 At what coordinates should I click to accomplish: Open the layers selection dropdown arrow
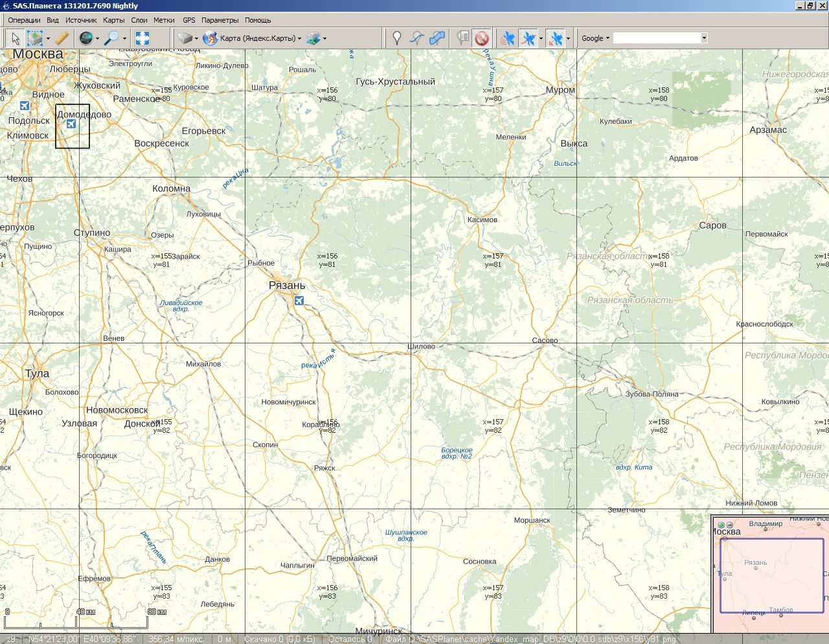pyautogui.click(x=324, y=38)
